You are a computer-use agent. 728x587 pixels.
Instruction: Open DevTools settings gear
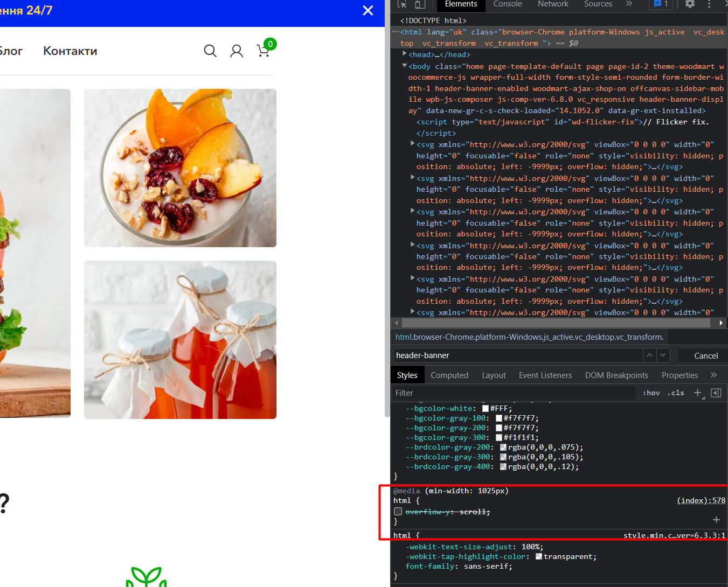point(690,4)
